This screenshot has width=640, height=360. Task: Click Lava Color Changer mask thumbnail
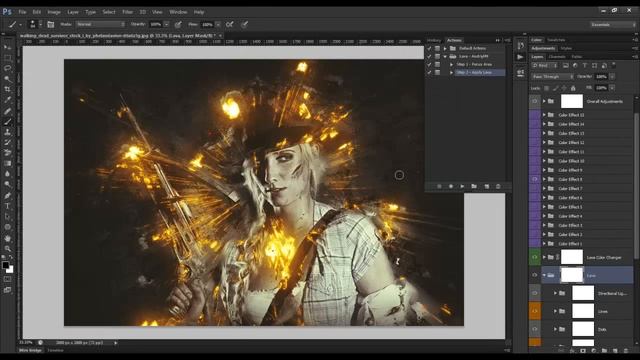[572, 257]
